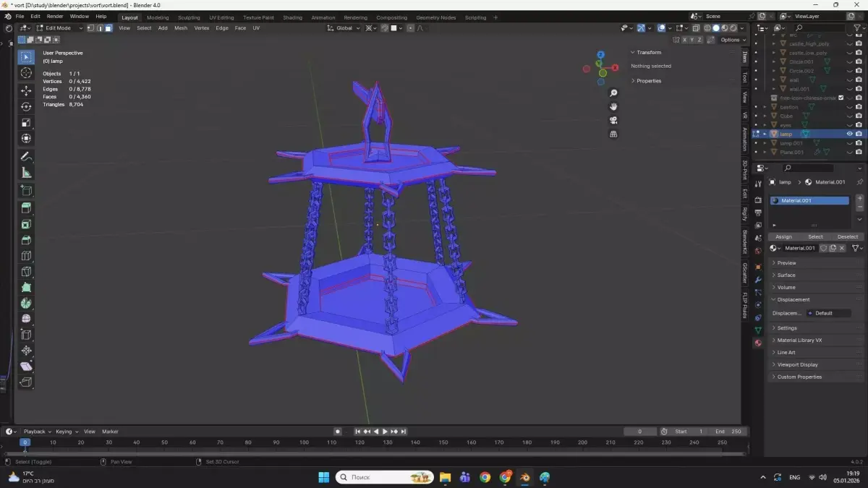The image size is (868, 488).
Task: Switch perspective/orthographic grid gizmo icon
Action: coord(613,134)
